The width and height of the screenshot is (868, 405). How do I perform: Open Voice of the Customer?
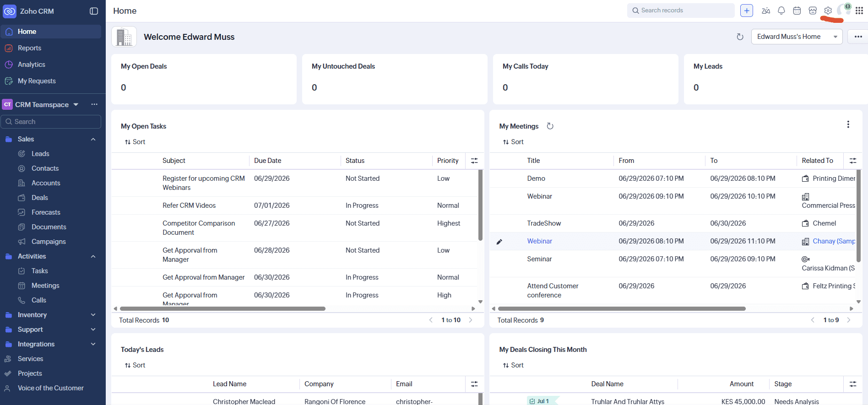pos(51,388)
